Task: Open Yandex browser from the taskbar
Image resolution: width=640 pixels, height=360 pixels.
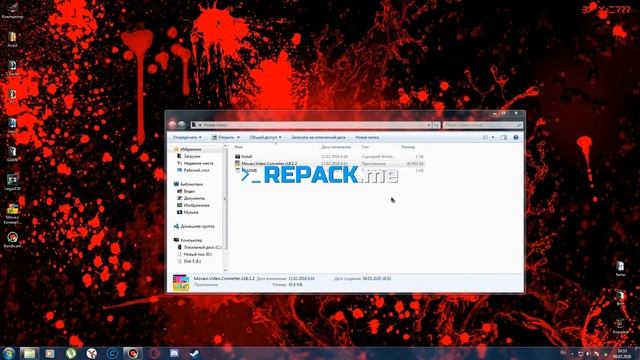Action: tap(92, 353)
